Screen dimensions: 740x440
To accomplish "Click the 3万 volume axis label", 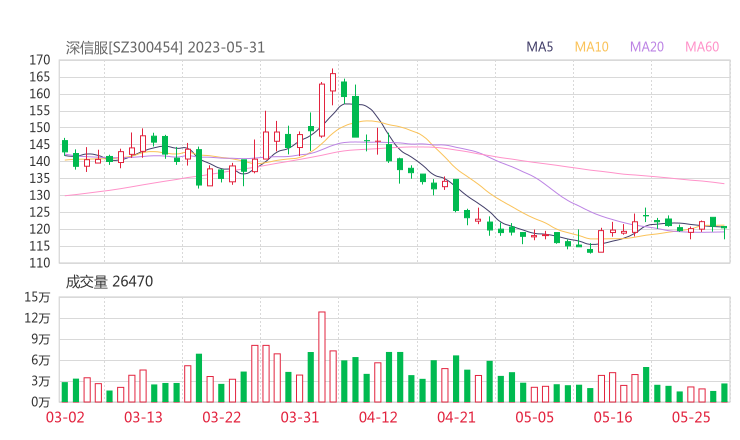I will point(41,381).
